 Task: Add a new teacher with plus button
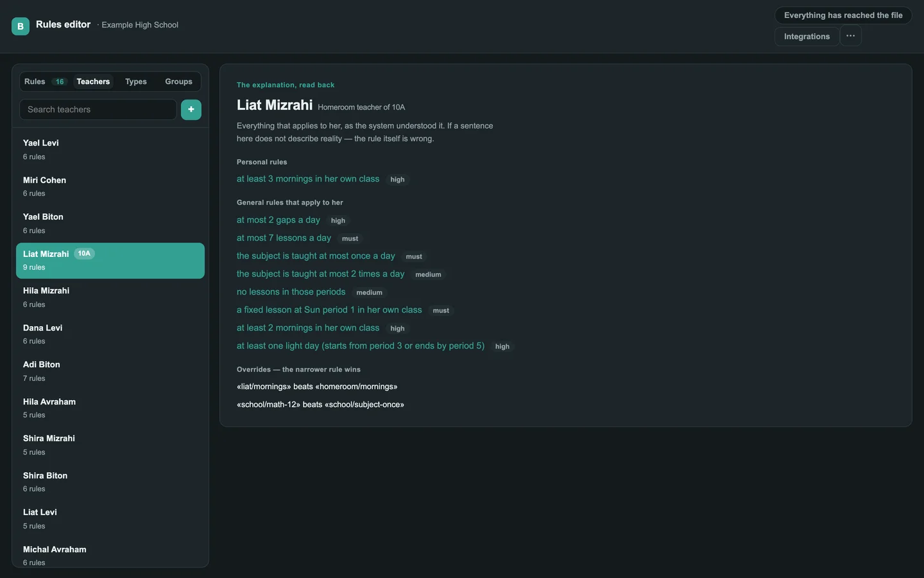coord(191,110)
